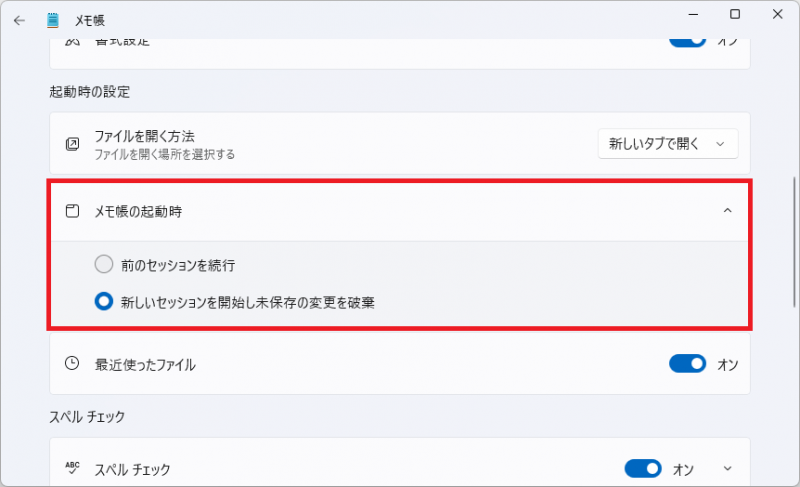This screenshot has height=487, width=800.
Task: Click the recent files clock icon
Action: click(72, 364)
